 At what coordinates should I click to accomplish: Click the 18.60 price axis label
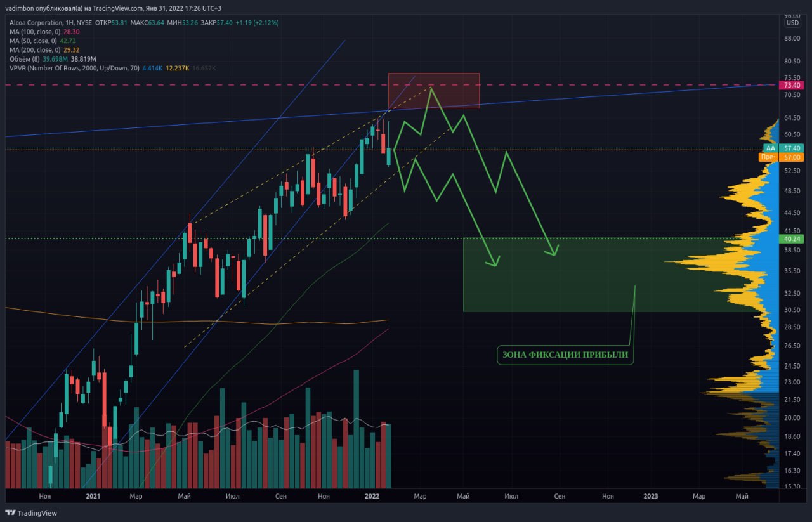[792, 436]
